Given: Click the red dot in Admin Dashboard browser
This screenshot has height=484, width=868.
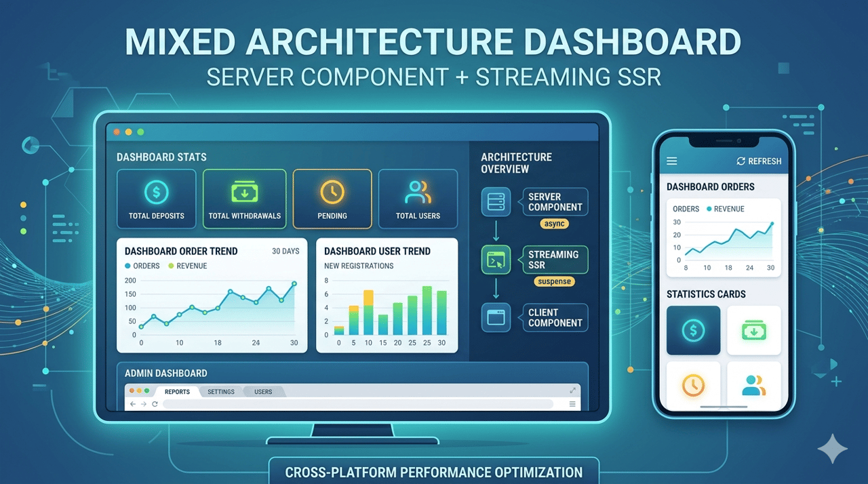Looking at the screenshot, I should [132, 391].
